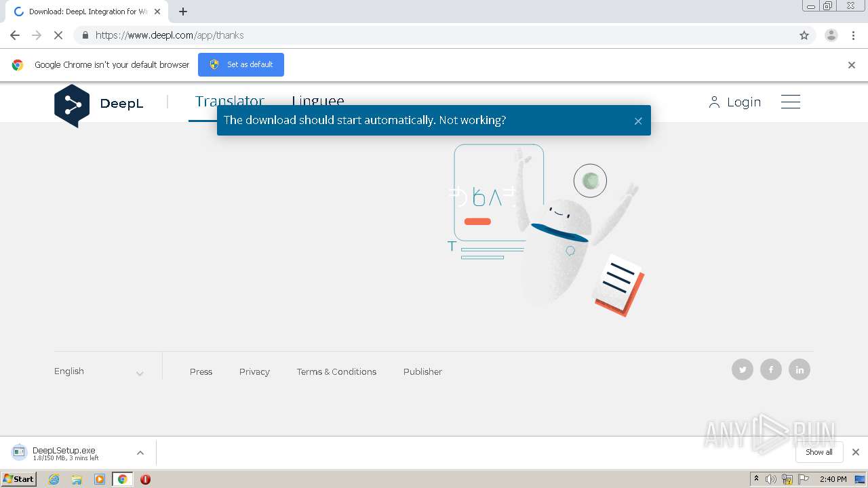This screenshot has height=488, width=868.
Task: Open the Chrome profile avatar
Action: click(831, 35)
